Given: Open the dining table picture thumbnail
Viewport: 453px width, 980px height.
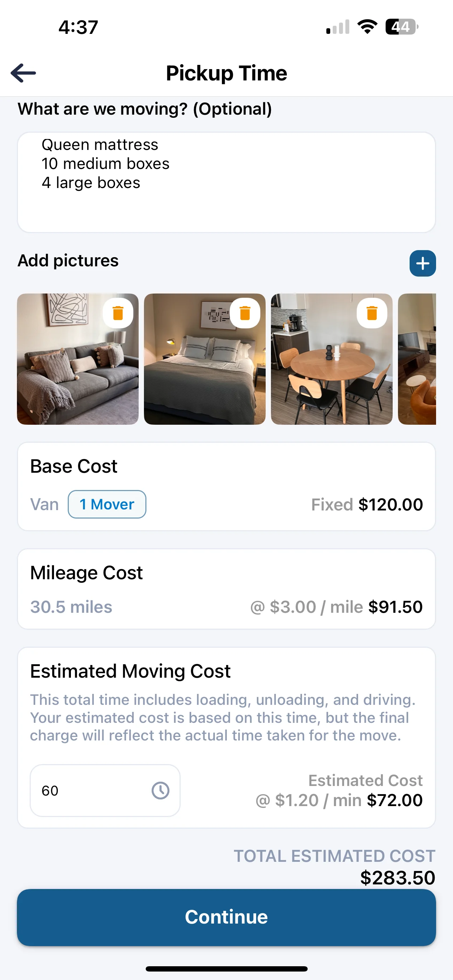Looking at the screenshot, I should click(x=332, y=359).
